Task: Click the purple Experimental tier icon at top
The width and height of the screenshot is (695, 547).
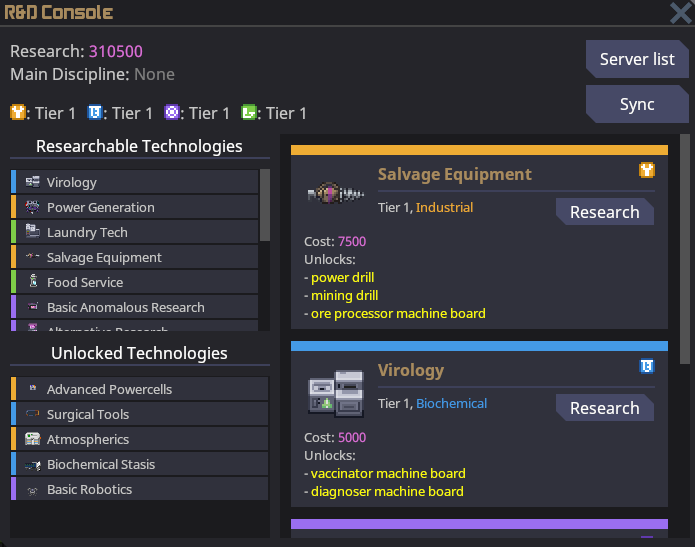Action: coord(172,113)
